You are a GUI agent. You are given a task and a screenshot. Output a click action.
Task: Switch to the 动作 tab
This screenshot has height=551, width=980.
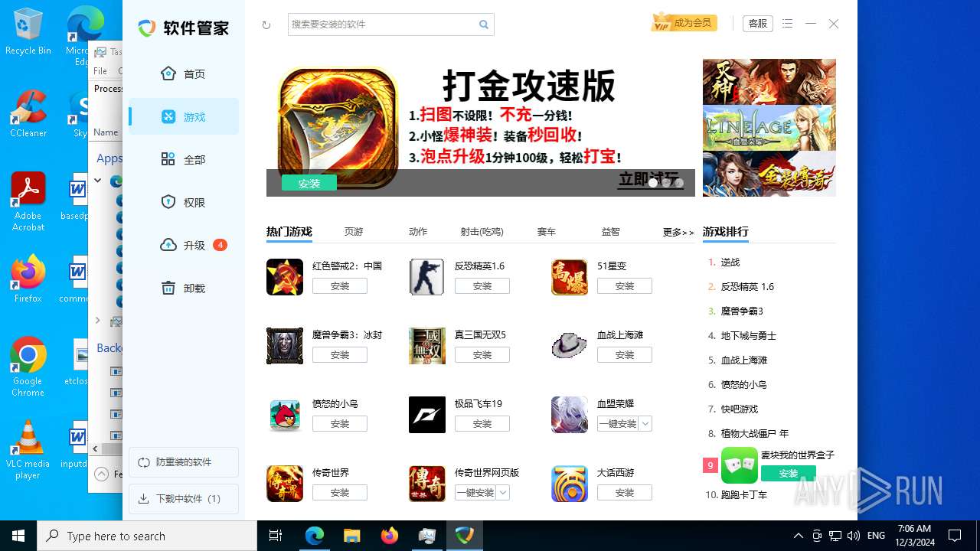coord(418,232)
